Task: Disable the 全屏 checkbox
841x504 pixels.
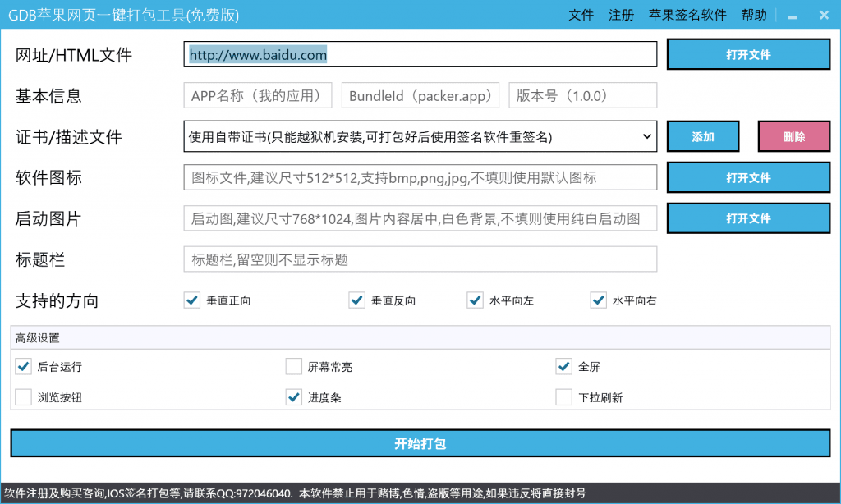Action: [x=564, y=367]
